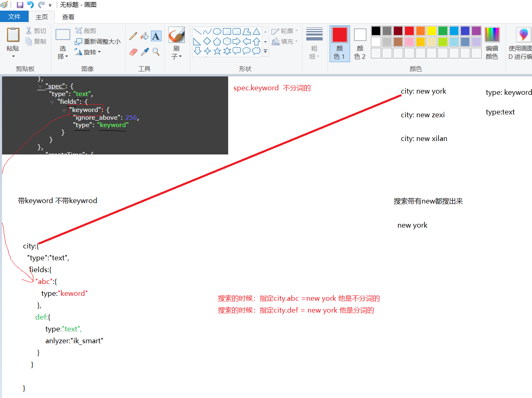The height and width of the screenshot is (398, 532).
Task: Click the 复制 (Copy) button
Action: [x=36, y=41]
